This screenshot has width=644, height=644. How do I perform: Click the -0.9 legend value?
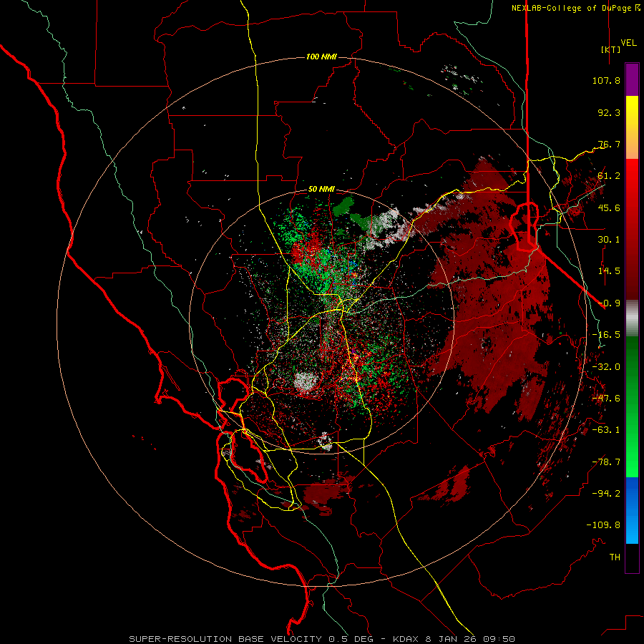click(x=609, y=303)
